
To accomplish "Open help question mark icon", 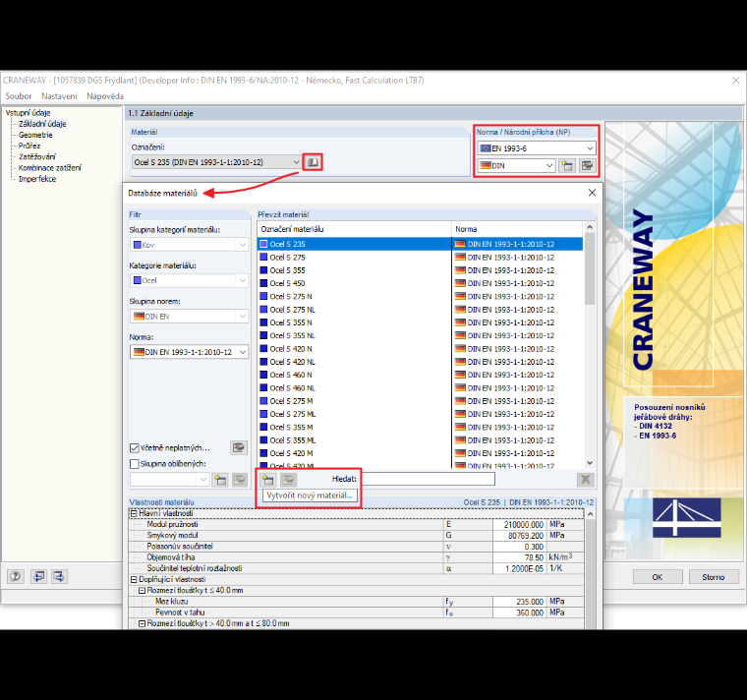I will (16, 576).
